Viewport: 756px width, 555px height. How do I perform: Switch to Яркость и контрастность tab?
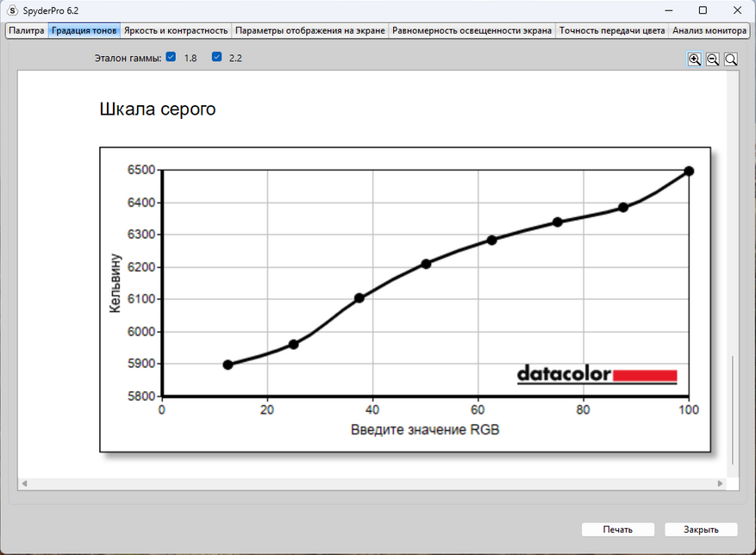point(176,30)
